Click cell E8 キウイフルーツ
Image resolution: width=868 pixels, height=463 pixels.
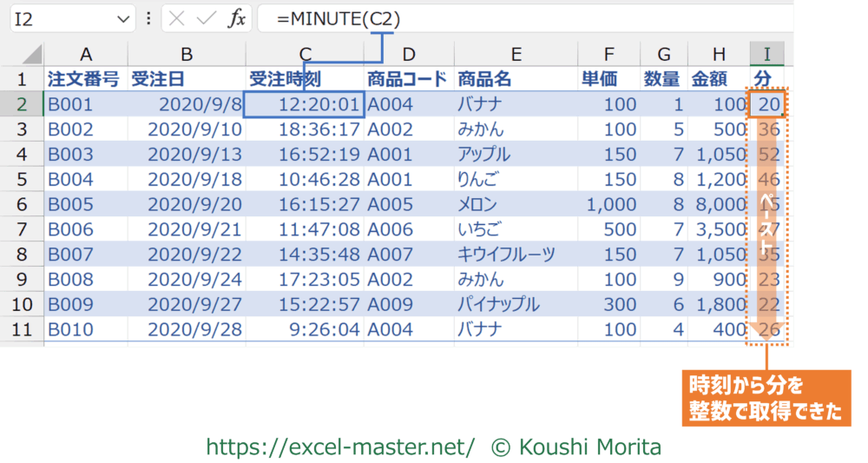516,255
